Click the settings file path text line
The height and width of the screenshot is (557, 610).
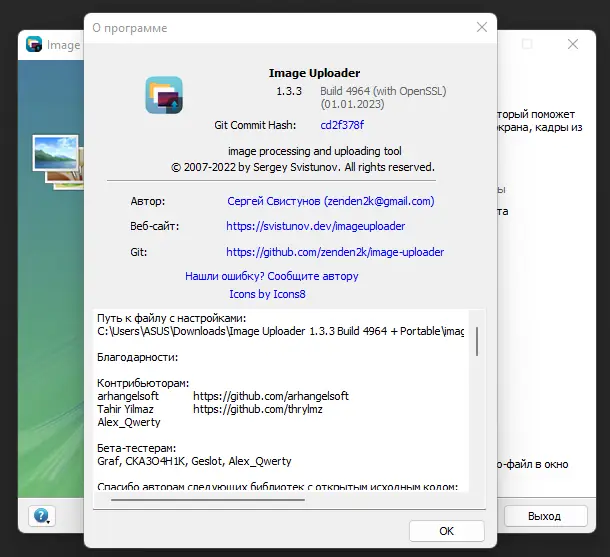click(x=280, y=331)
